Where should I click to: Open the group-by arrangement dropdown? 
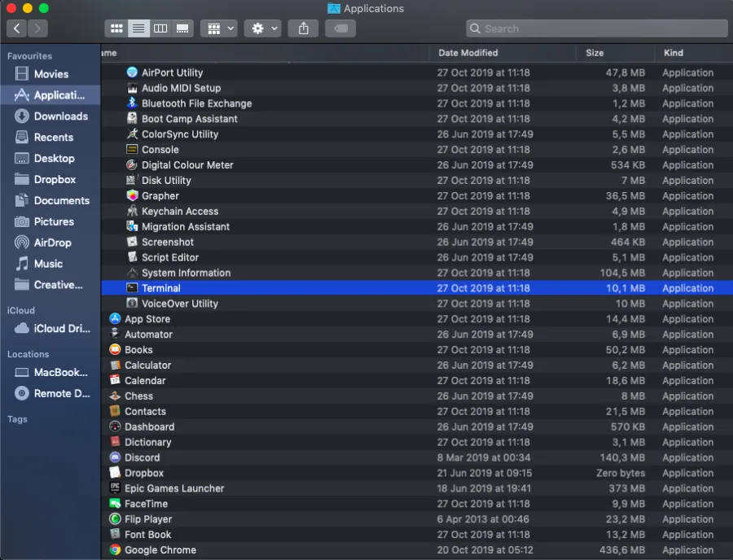pyautogui.click(x=219, y=28)
